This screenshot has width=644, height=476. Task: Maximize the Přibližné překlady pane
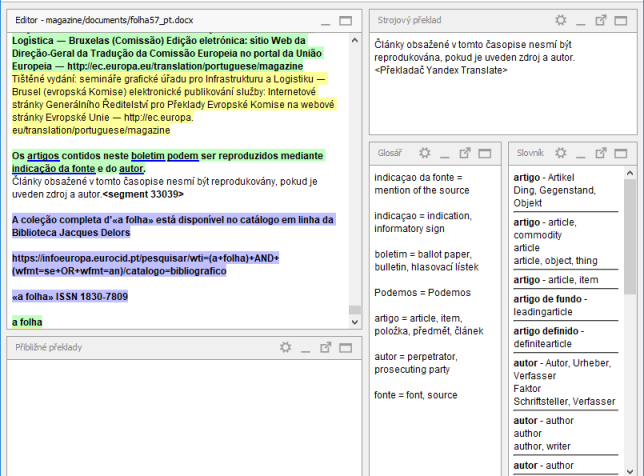point(345,348)
